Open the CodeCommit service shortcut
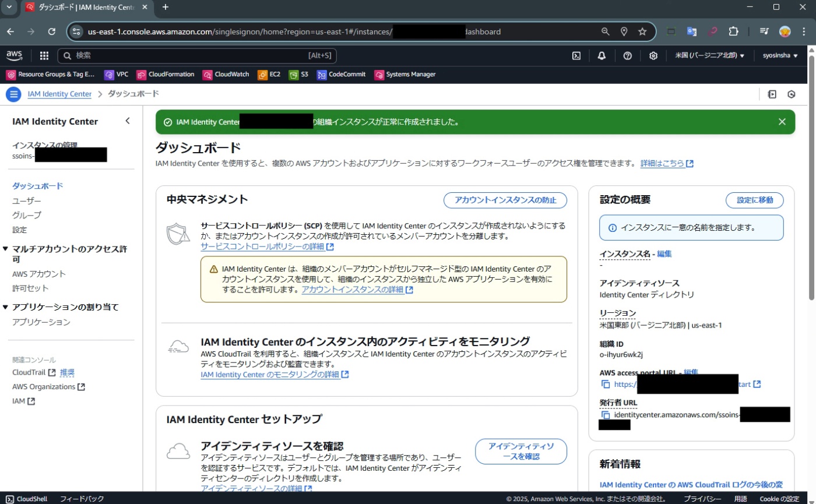The height and width of the screenshot is (504, 816). click(342, 75)
